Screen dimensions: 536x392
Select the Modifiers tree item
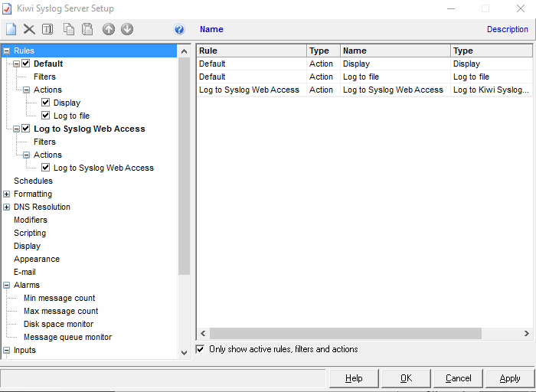click(x=31, y=220)
